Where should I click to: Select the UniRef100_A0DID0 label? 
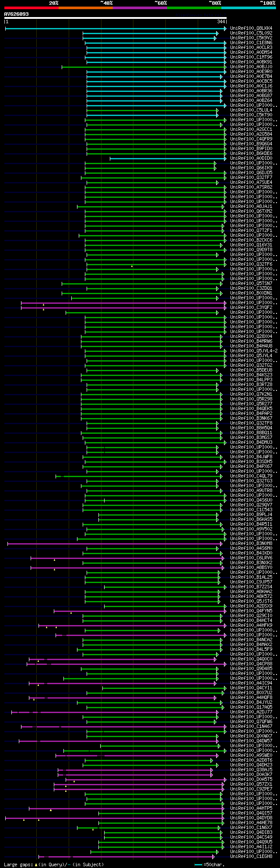click(x=251, y=158)
